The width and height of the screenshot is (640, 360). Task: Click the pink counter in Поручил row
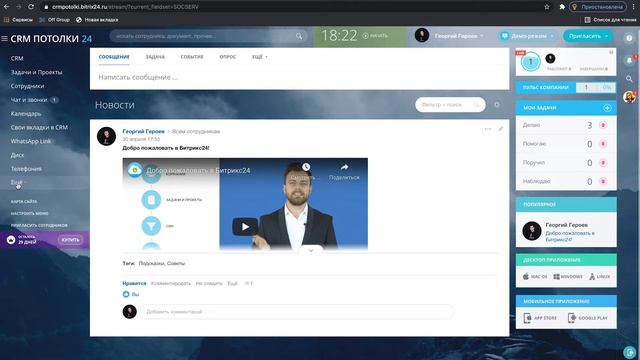(603, 163)
